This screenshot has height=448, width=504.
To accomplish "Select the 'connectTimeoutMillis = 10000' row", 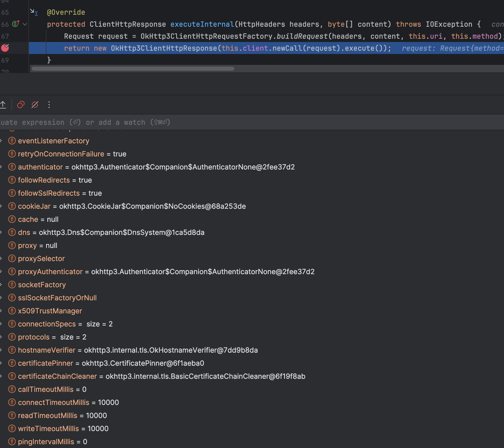I will (252, 402).
